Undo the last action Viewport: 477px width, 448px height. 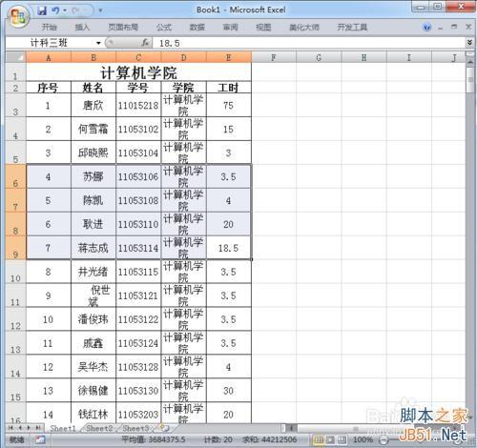tap(56, 10)
